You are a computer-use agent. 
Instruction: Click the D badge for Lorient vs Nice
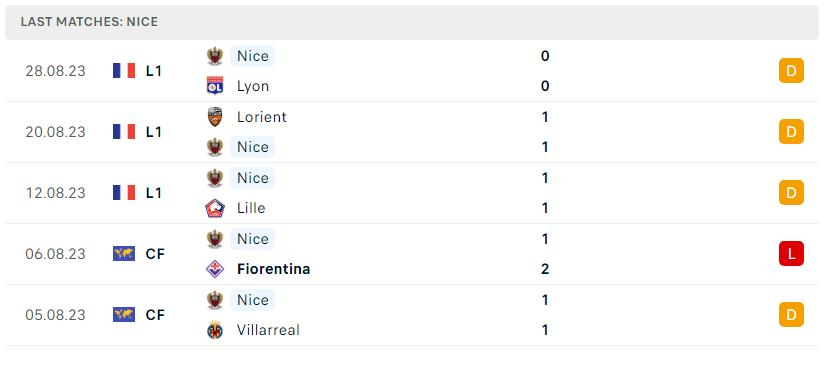coord(791,132)
